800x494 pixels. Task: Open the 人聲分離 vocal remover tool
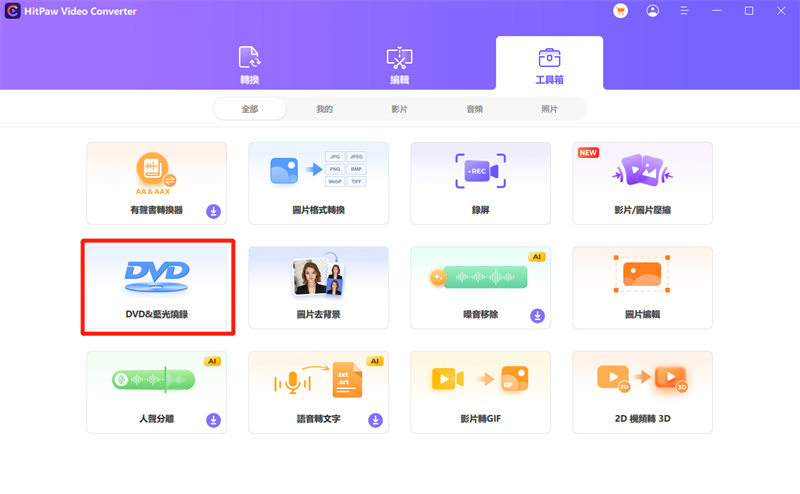(x=157, y=392)
